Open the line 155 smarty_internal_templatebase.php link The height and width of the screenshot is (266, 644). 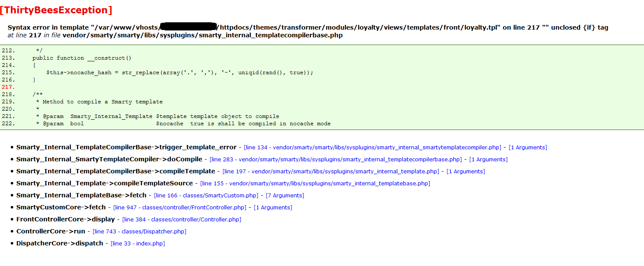click(315, 184)
